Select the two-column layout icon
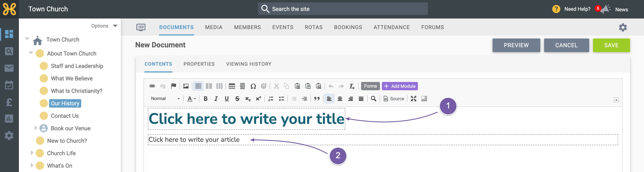 pos(209,86)
